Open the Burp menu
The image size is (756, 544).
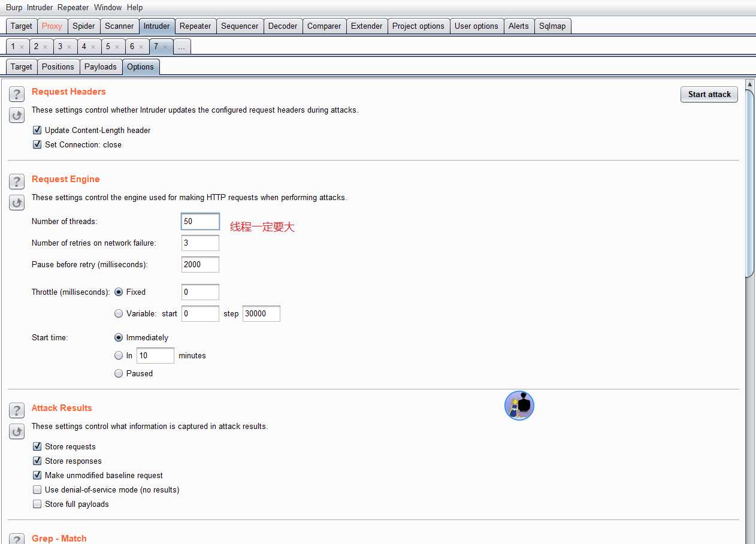[x=14, y=8]
